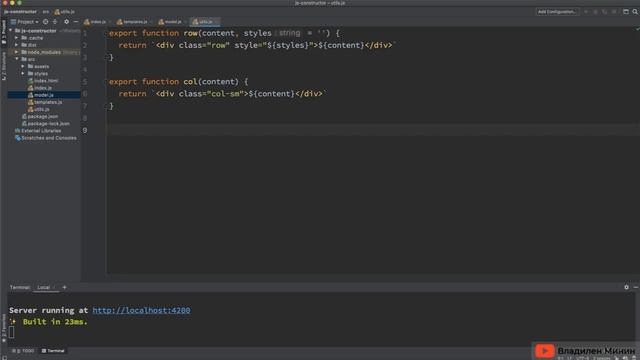The width and height of the screenshot is (640, 360).
Task: Open the http://localhost:4200 link
Action: (141, 310)
